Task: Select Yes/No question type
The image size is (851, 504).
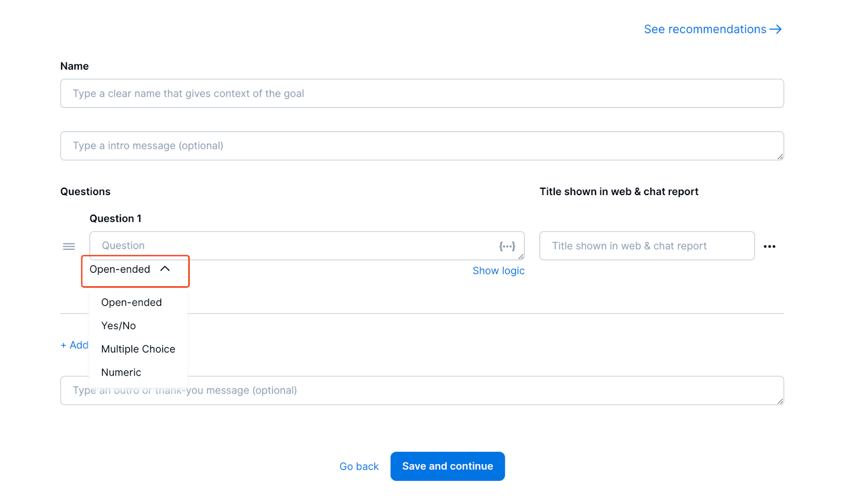Action: tap(118, 325)
